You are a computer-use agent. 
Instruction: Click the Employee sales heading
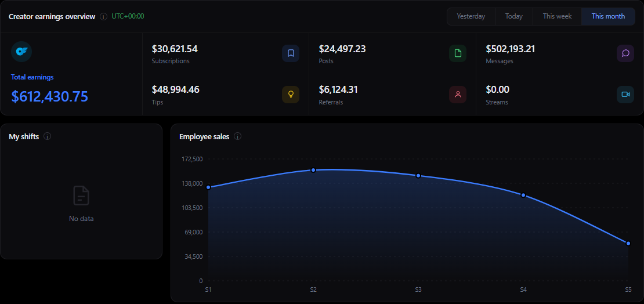click(x=204, y=137)
